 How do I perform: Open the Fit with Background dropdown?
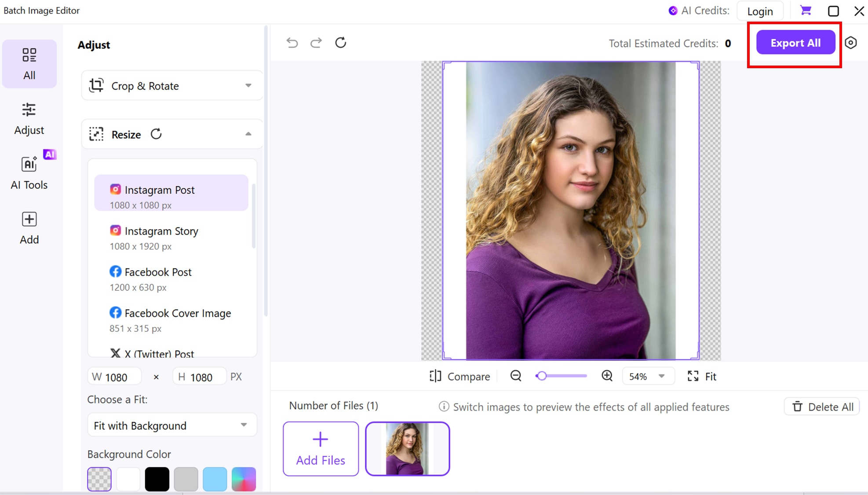pyautogui.click(x=172, y=425)
